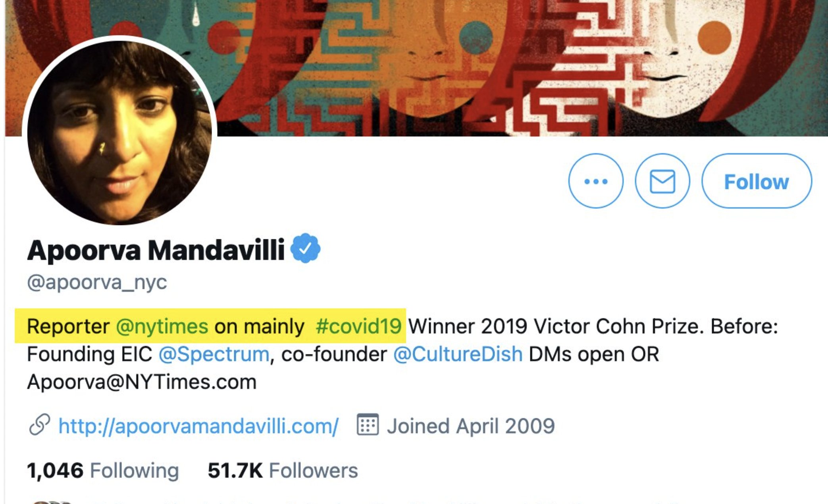Click the calendar icon beside Joined

click(x=367, y=425)
